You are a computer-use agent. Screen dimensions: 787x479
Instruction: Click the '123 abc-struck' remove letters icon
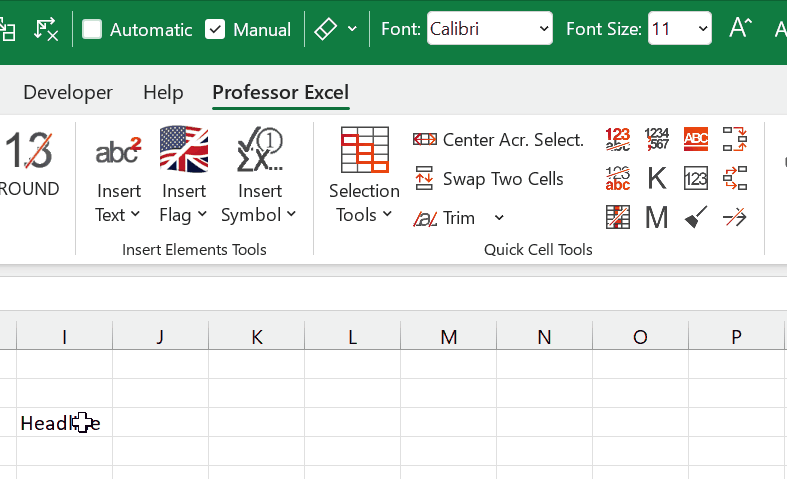(x=617, y=139)
